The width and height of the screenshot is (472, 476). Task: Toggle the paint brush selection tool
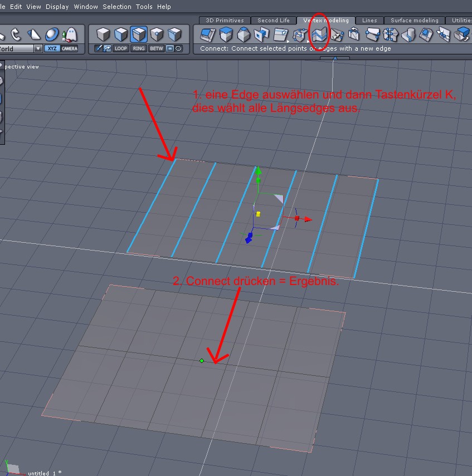(x=98, y=48)
